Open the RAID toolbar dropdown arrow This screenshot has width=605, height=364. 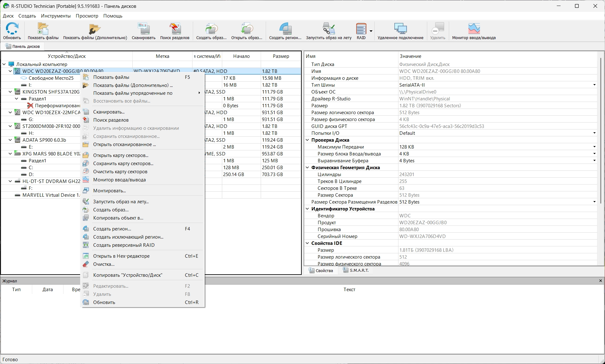click(371, 31)
